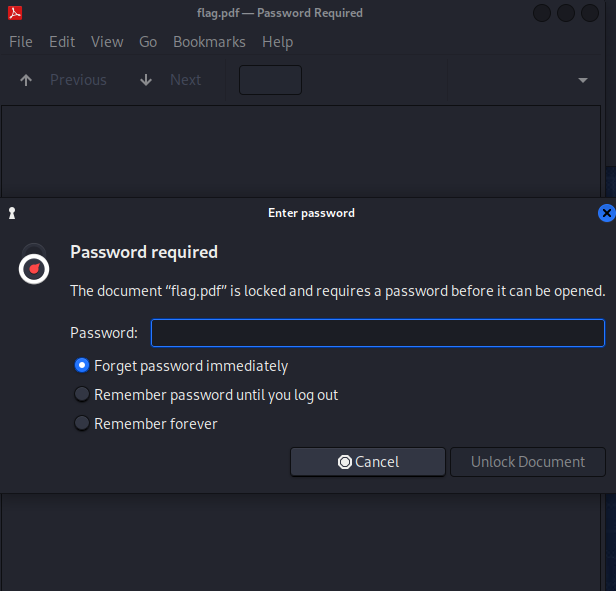
Task: Click the Unlock Document button
Action: 528,462
